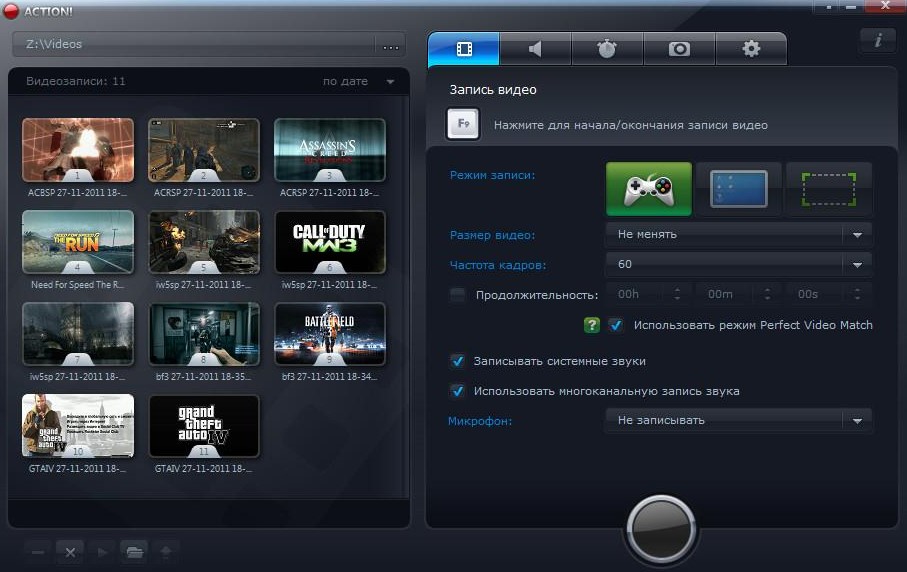Select Call of Duty MW3 thumbnail 6
The height and width of the screenshot is (572, 907).
330,242
